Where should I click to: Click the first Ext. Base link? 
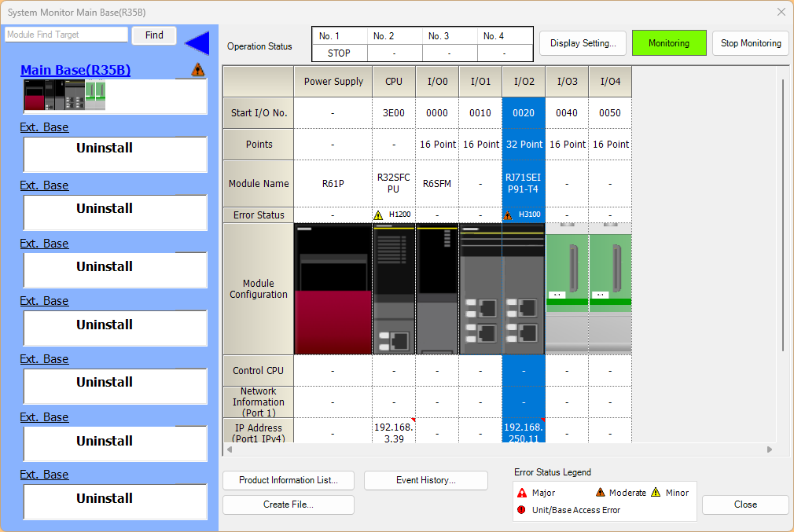point(44,127)
